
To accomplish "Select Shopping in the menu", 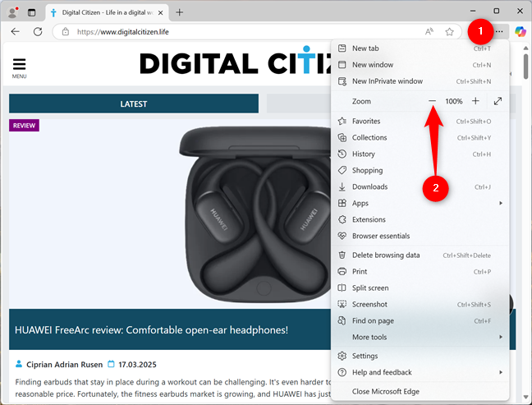I will coord(420,170).
